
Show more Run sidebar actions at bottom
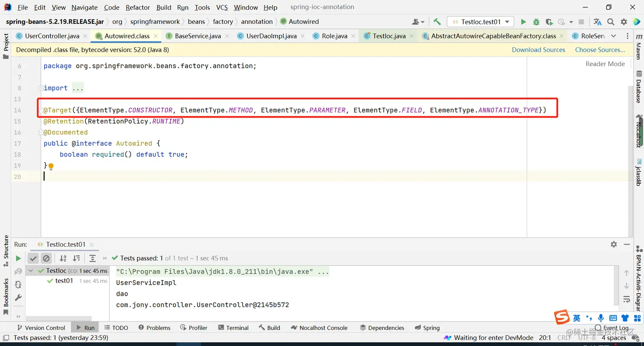coord(18,316)
